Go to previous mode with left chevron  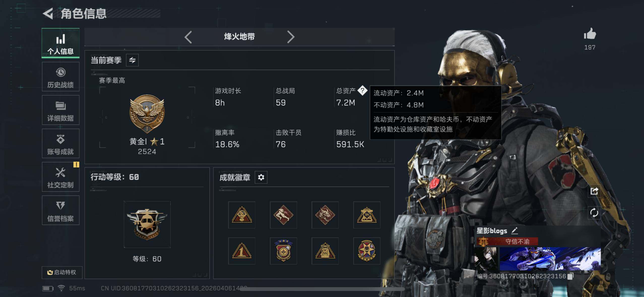point(188,37)
